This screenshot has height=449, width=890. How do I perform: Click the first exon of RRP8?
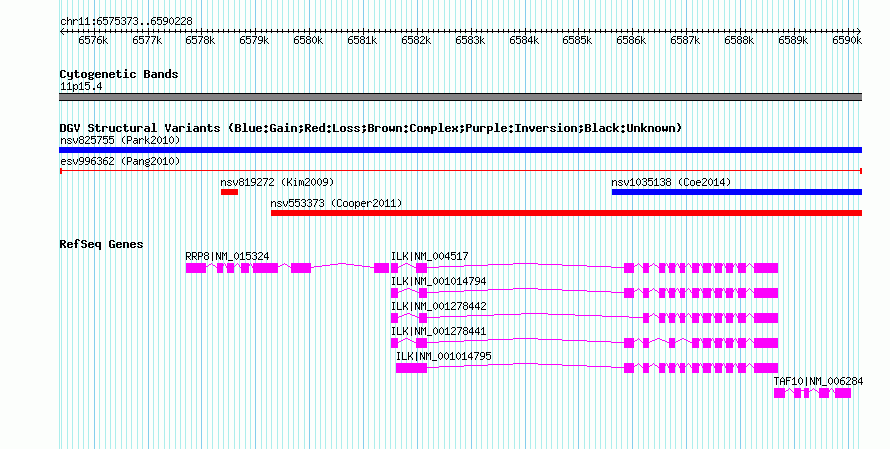196,268
